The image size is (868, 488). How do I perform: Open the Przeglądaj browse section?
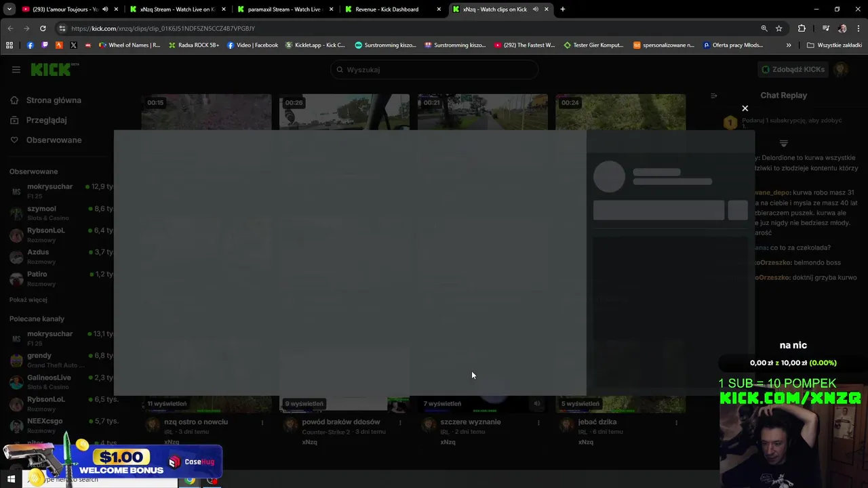click(46, 120)
